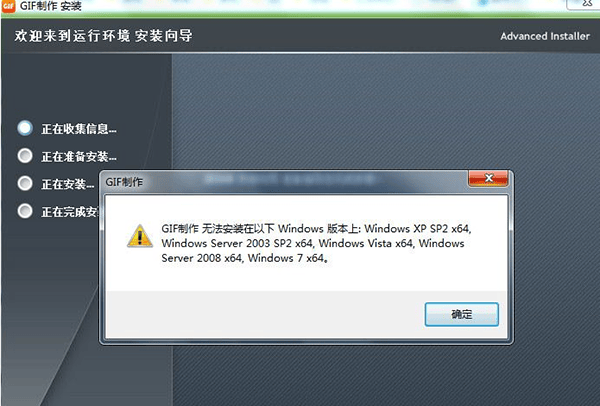The height and width of the screenshot is (406, 600).
Task: Confirm the error with the 确定 button
Action: coord(461,314)
